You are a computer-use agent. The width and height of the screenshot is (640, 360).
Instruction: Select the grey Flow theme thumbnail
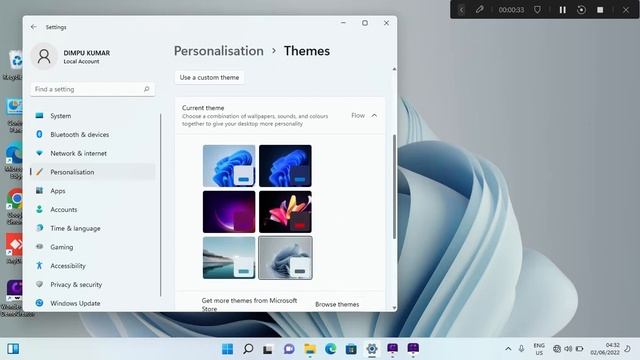[285, 258]
